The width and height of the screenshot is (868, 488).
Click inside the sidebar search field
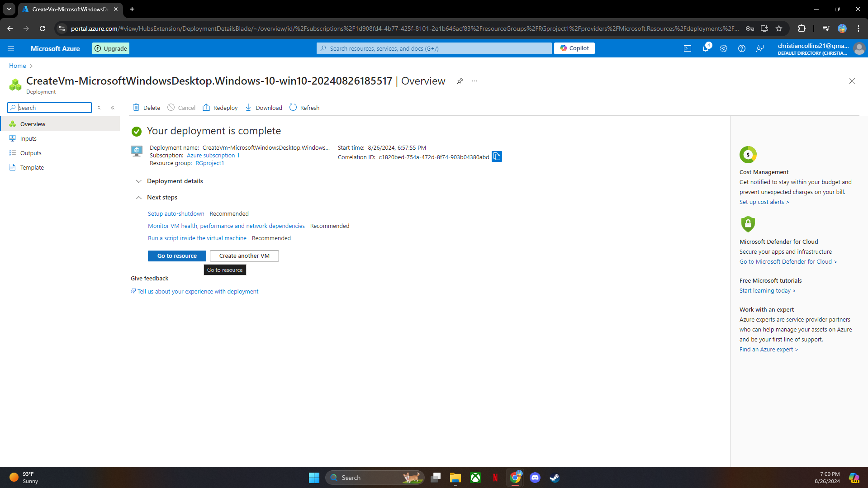[50, 108]
